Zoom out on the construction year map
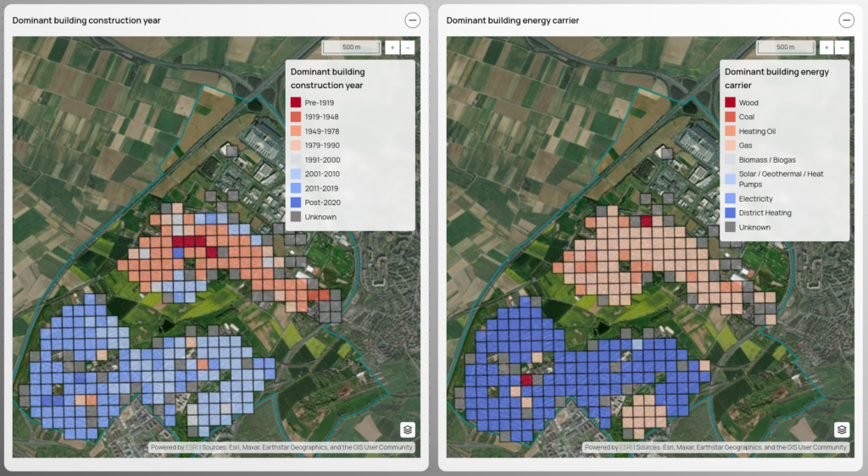 click(x=408, y=47)
